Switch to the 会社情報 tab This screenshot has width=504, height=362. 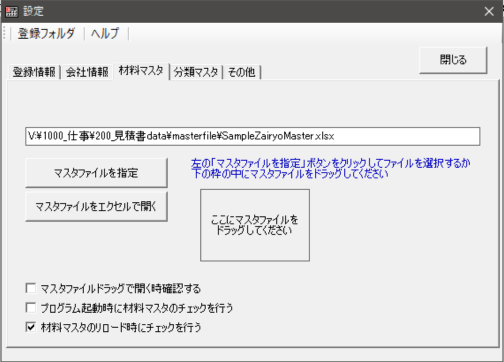tap(87, 72)
